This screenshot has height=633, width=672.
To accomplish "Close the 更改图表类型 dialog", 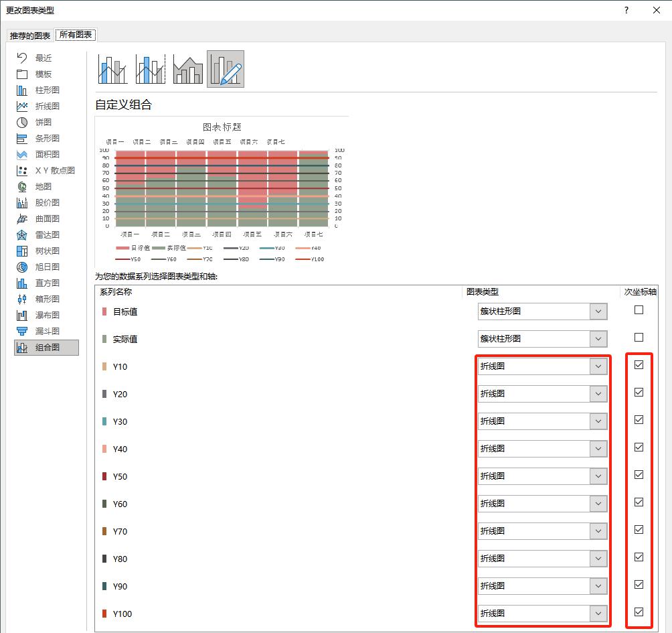I will point(657,10).
